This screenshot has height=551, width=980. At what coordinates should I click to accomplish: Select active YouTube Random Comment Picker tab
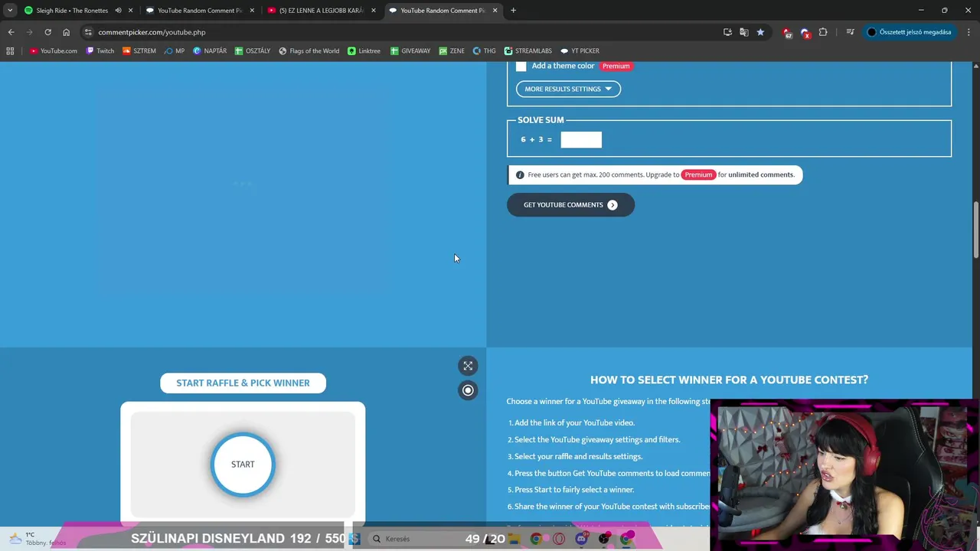pyautogui.click(x=443, y=11)
